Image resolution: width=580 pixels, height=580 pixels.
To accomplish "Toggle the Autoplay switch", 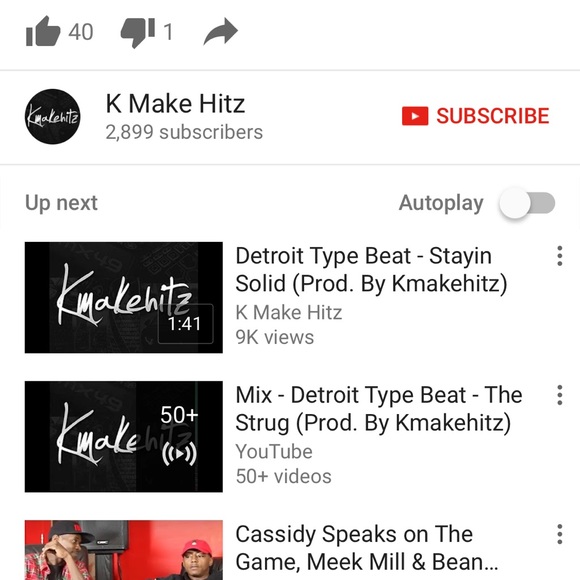I will click(527, 203).
